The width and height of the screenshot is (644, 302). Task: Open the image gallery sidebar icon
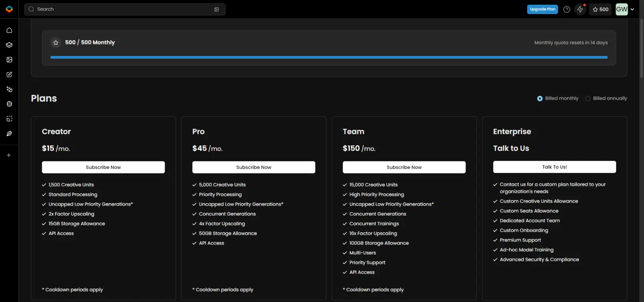pyautogui.click(x=9, y=60)
